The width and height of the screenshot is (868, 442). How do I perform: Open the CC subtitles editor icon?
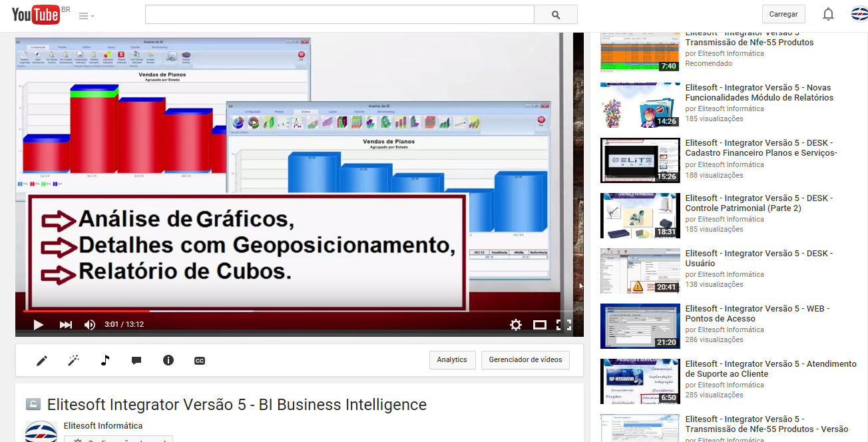[199, 360]
